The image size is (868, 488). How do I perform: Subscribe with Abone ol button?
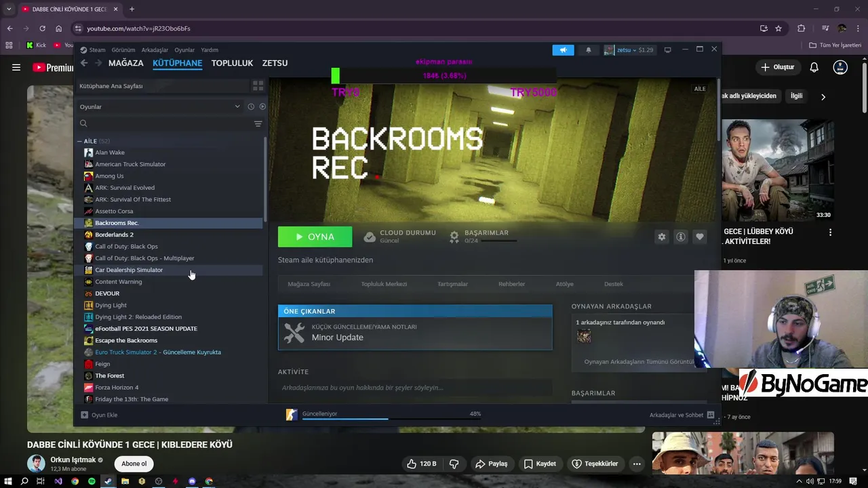click(x=134, y=464)
